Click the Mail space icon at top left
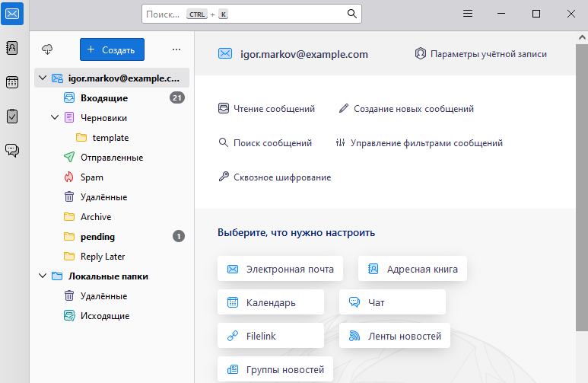588x383 pixels. click(12, 14)
